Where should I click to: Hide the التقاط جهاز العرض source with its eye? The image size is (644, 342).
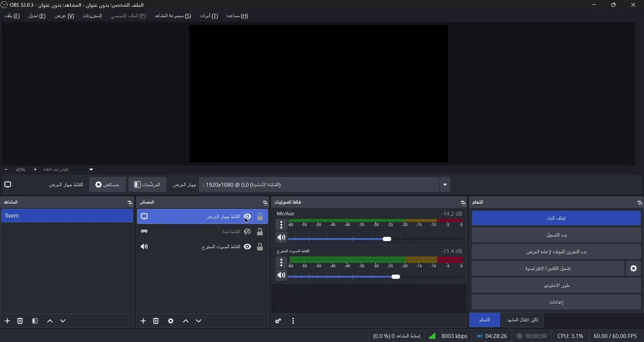pyautogui.click(x=247, y=217)
